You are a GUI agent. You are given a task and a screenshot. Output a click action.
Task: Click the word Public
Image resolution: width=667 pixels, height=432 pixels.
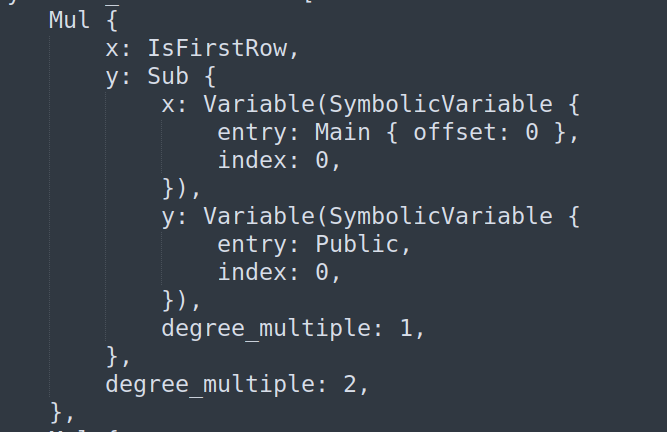click(357, 244)
